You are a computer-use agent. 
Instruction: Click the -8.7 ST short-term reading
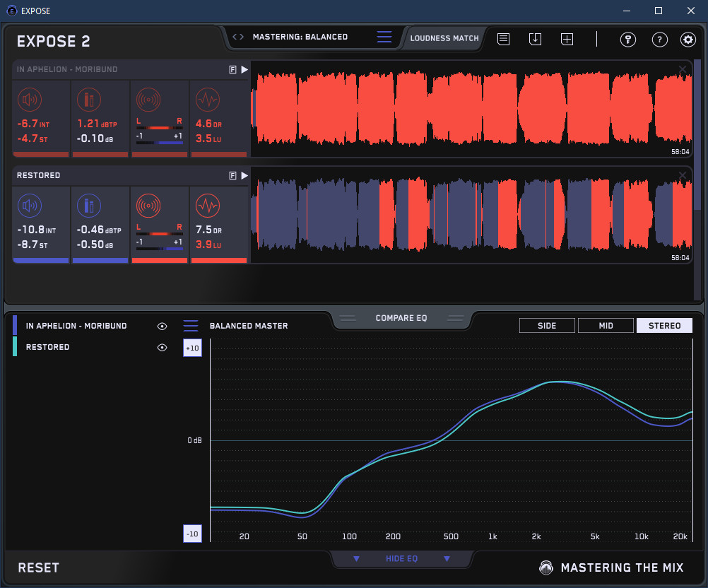pyautogui.click(x=32, y=245)
